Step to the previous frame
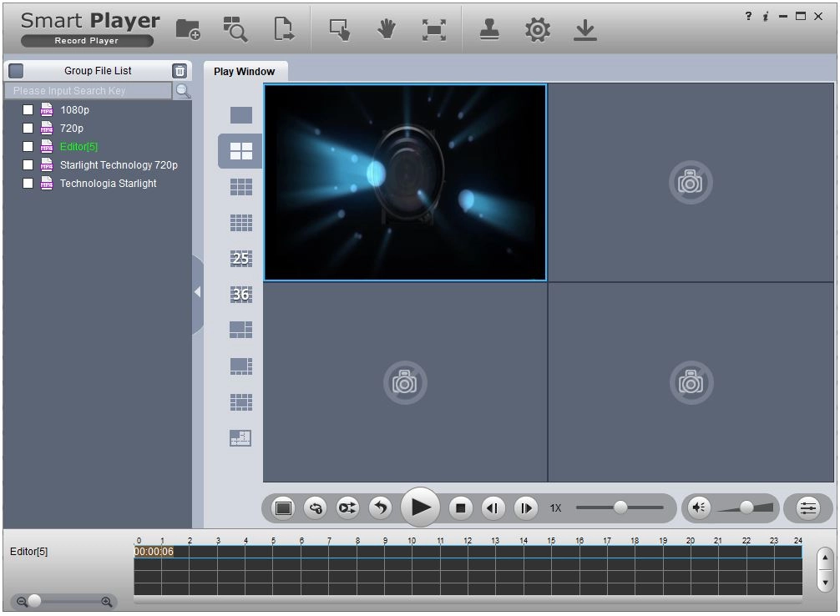840x616 pixels. tap(493, 507)
